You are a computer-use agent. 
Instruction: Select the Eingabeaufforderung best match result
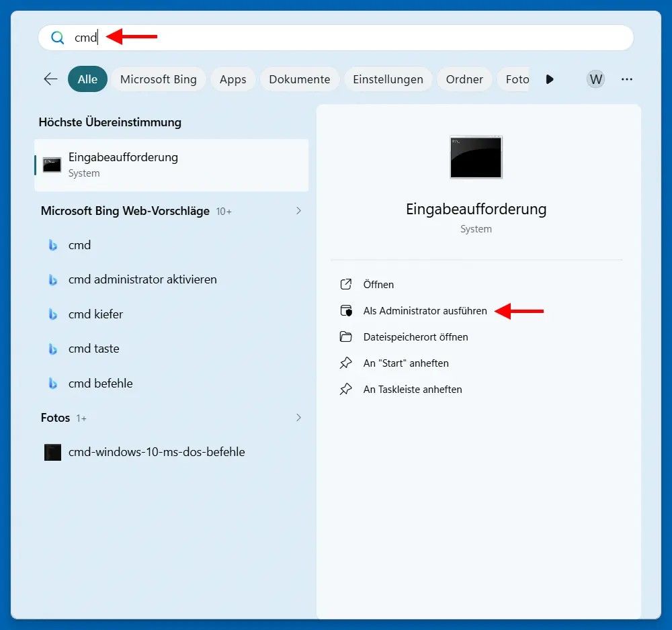pos(171,165)
